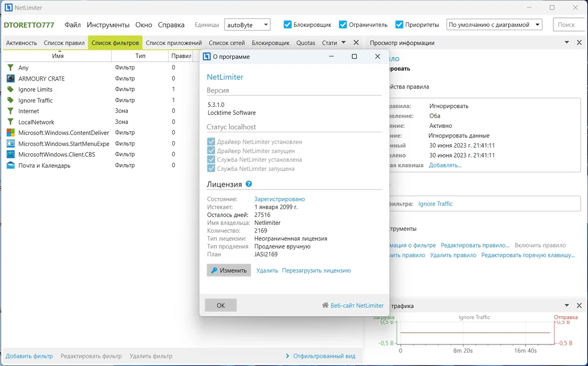Viewport: 588px width, 366px height.
Task: Open the autoByte units dropdown
Action: (247, 24)
